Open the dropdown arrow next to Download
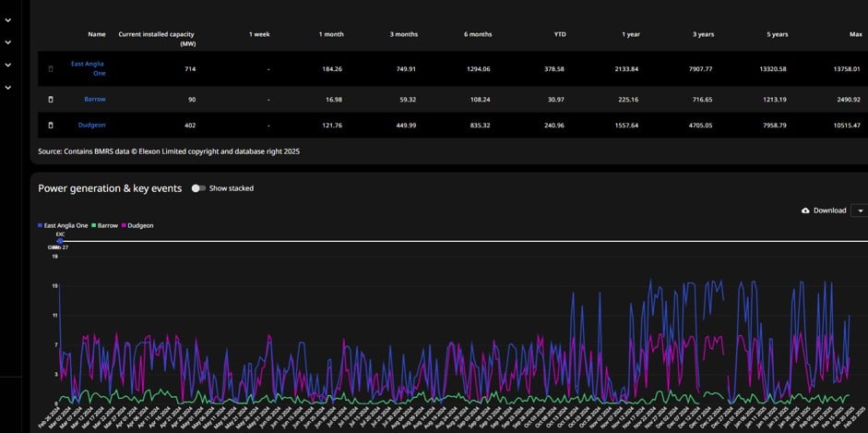 click(x=860, y=210)
